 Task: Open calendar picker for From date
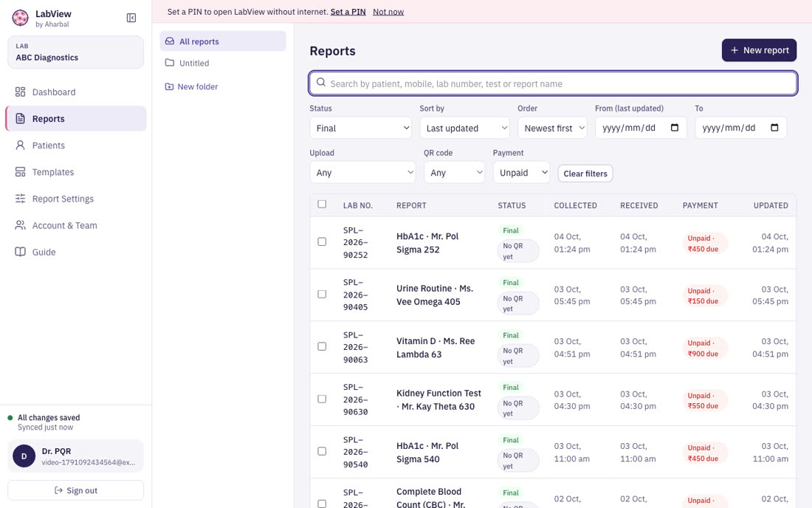(674, 128)
